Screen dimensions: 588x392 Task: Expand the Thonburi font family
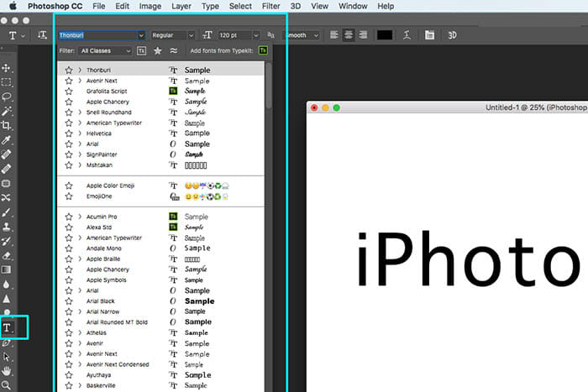[80, 70]
